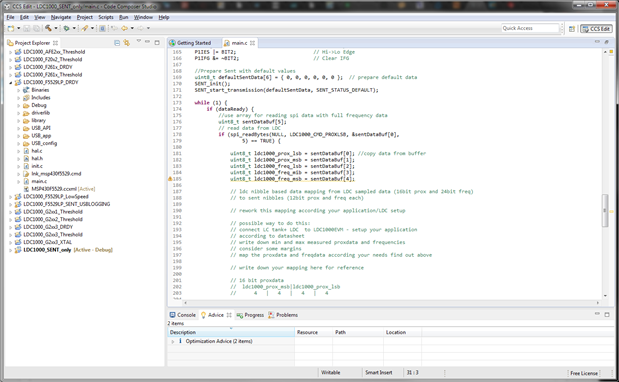Toggle Mark Occurrences toolbar button

pos(102,28)
